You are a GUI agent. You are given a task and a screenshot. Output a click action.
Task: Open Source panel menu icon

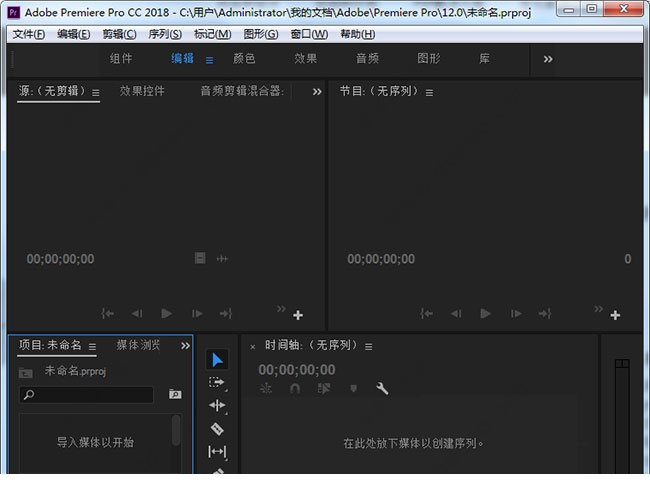point(96,93)
